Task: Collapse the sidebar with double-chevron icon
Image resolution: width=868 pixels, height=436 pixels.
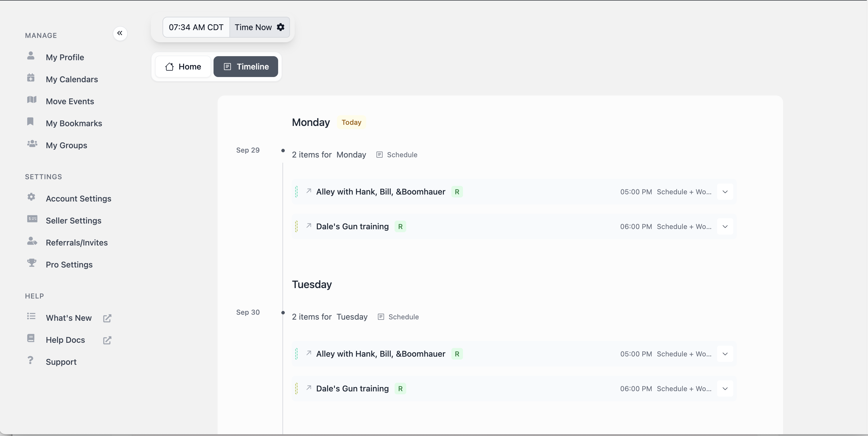Action: (120, 33)
